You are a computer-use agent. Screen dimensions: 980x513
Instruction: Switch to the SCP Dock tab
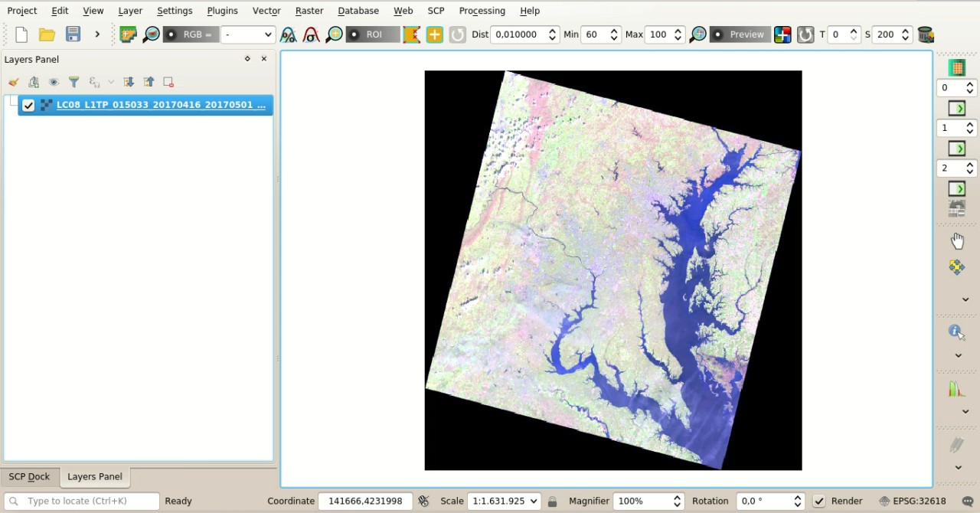pyautogui.click(x=29, y=476)
